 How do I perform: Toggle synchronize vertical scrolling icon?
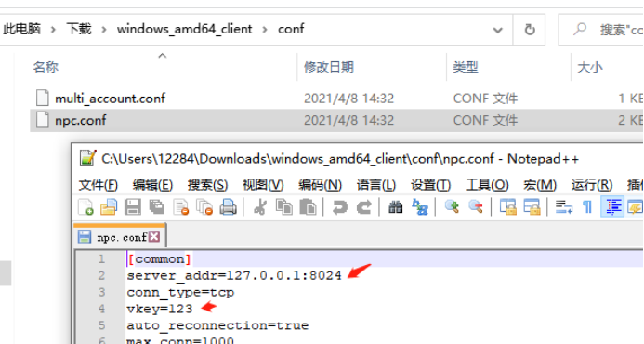click(508, 206)
